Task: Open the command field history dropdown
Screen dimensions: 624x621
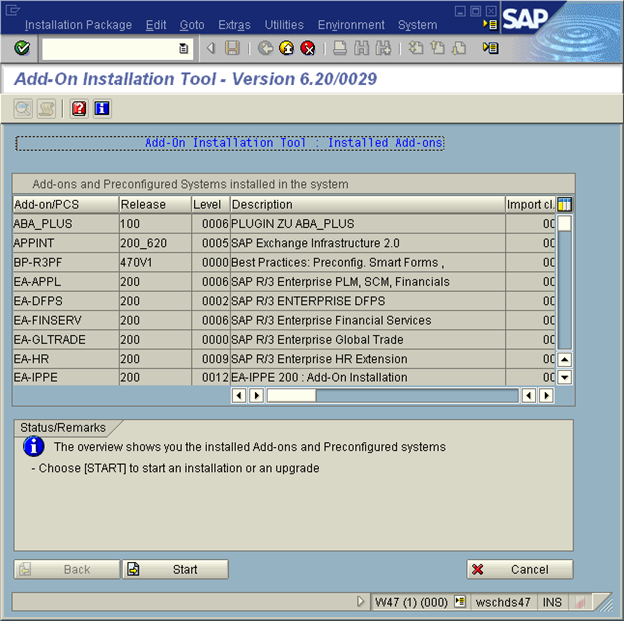Action: [183, 49]
